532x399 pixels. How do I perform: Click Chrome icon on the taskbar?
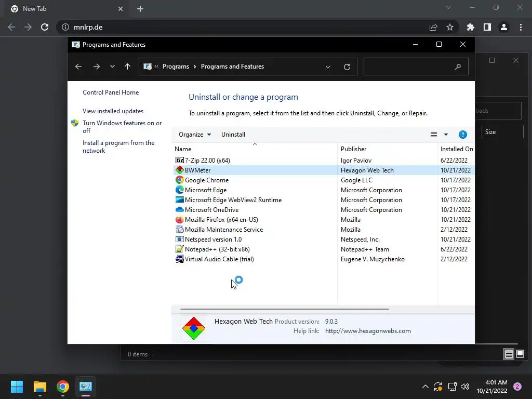tap(63, 387)
